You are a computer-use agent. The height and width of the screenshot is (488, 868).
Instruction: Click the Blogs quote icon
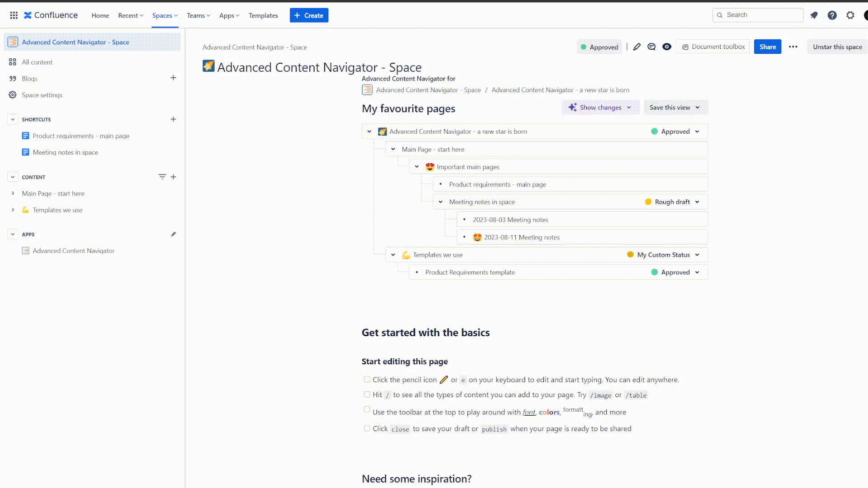click(x=13, y=79)
